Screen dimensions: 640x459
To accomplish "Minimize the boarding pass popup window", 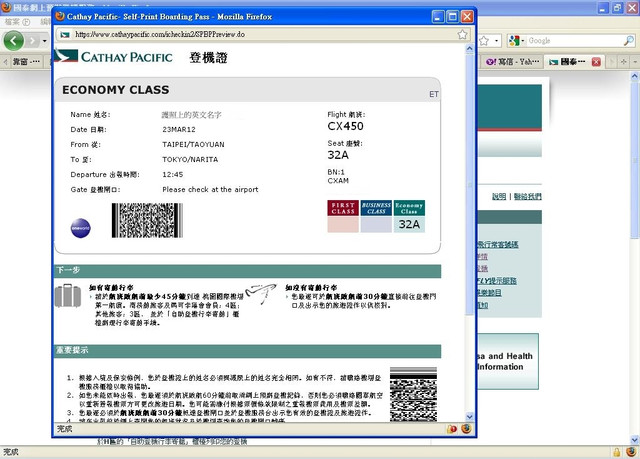I will click(x=438, y=17).
